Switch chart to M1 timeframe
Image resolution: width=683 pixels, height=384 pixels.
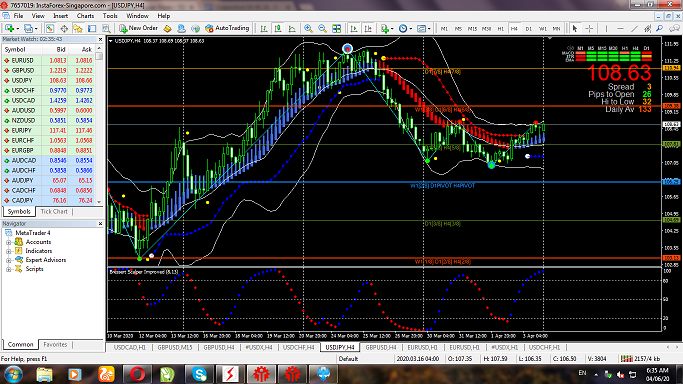(444, 28)
